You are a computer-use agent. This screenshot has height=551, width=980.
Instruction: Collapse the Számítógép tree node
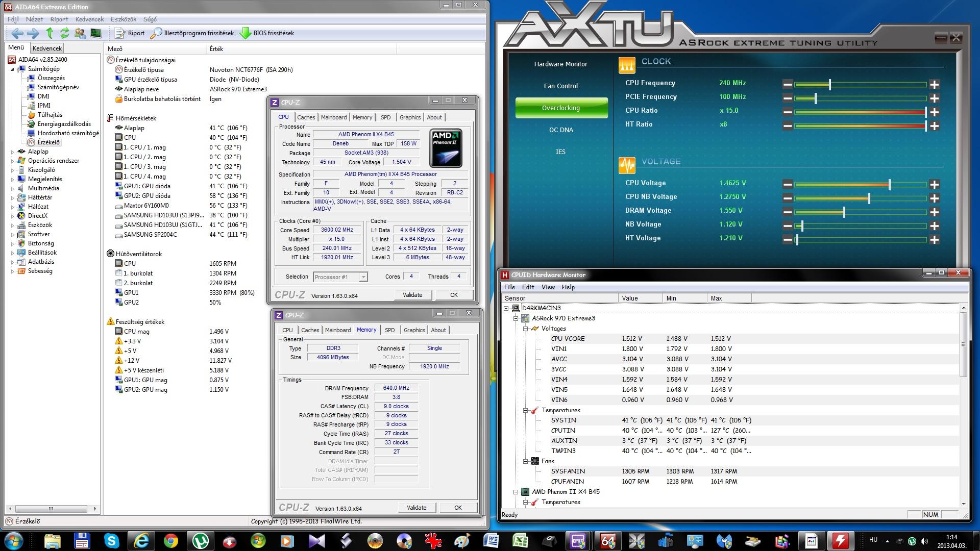coord(12,69)
